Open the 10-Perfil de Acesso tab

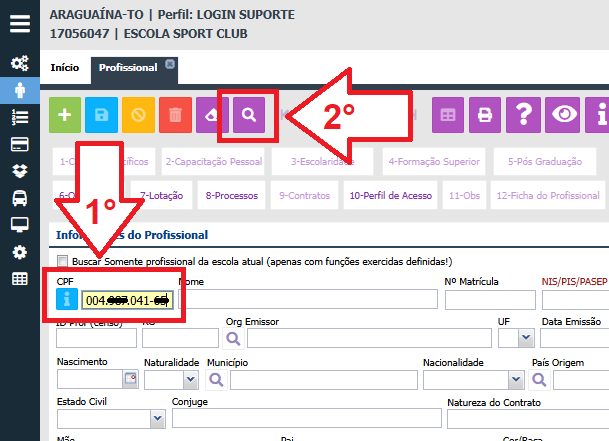click(x=391, y=195)
